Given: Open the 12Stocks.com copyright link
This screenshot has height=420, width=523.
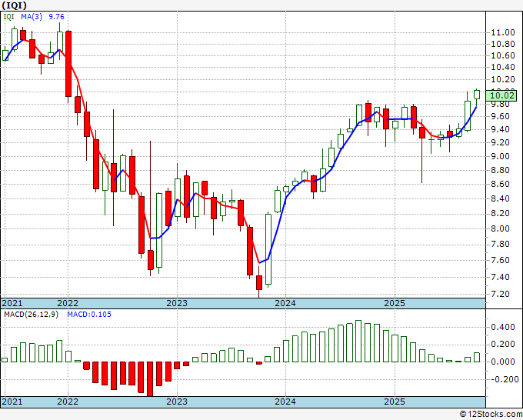Looking at the screenshot, I should pos(491,415).
